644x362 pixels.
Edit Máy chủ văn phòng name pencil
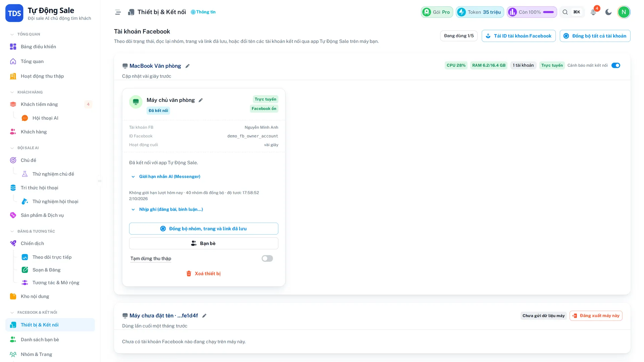click(x=201, y=100)
